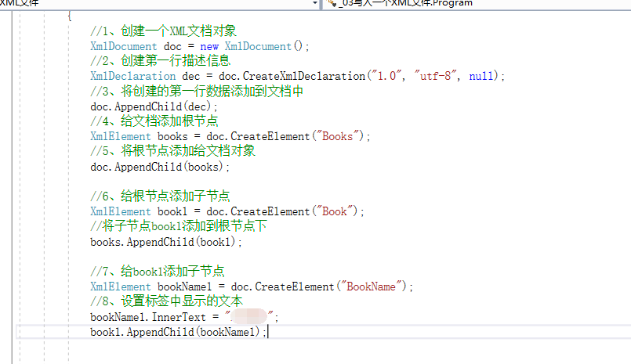Click the null keyword argument

tap(481, 76)
